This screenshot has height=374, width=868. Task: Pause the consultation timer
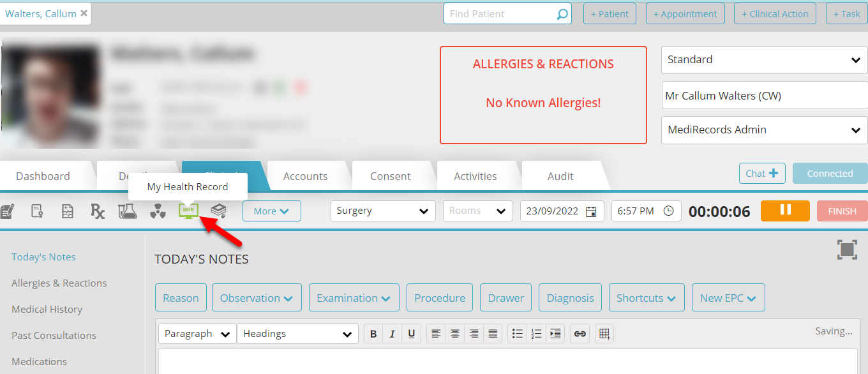pyautogui.click(x=785, y=211)
